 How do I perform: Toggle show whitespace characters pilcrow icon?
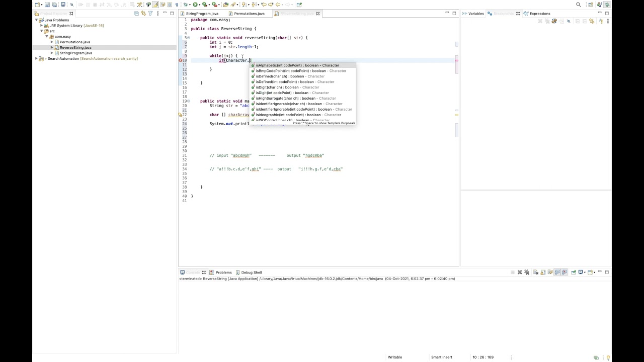coord(177,5)
